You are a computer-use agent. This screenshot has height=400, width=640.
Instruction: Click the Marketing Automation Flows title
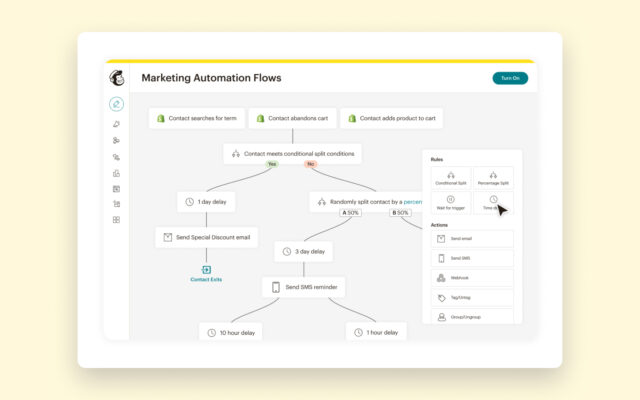tap(211, 78)
